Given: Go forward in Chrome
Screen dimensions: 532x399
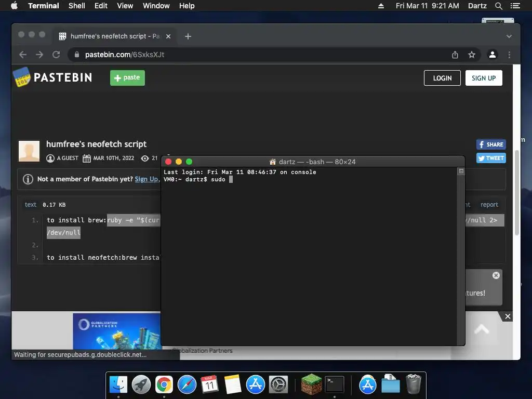Looking at the screenshot, I should tap(39, 55).
